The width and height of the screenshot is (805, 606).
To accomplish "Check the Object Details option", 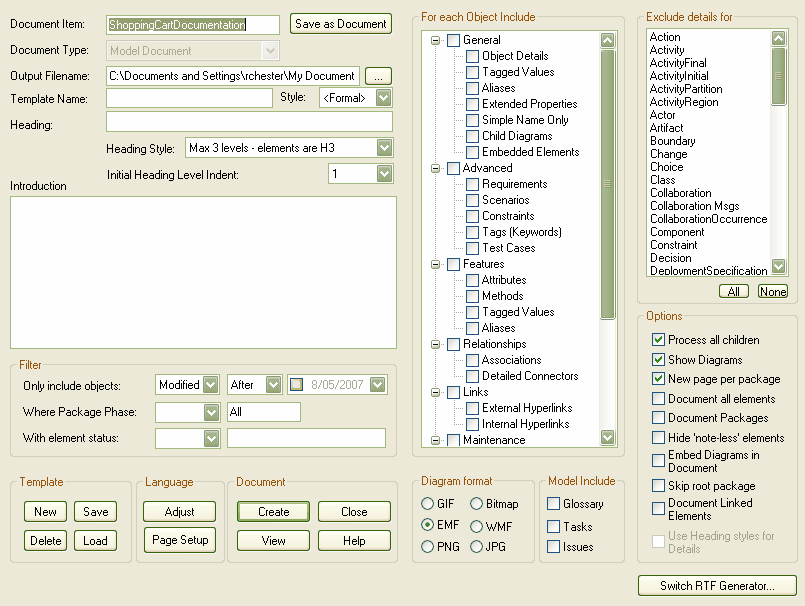I will (473, 56).
